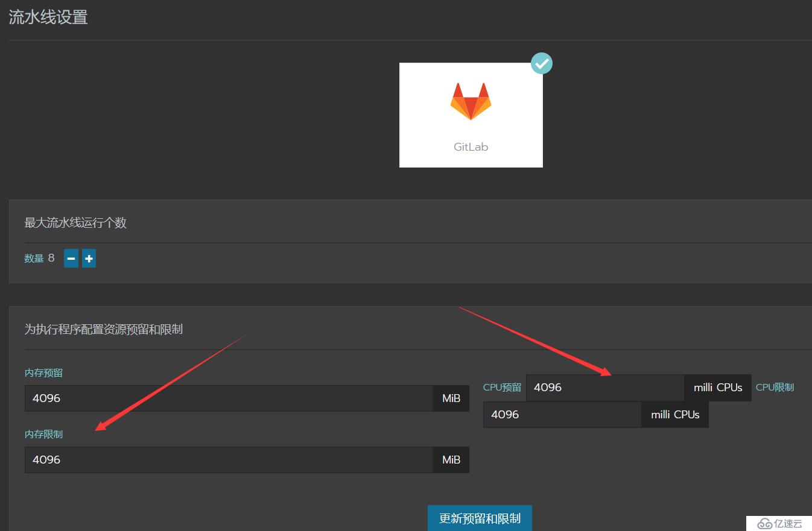Click the CPU预留 label
Viewport: 812px width, 531px height.
click(502, 388)
